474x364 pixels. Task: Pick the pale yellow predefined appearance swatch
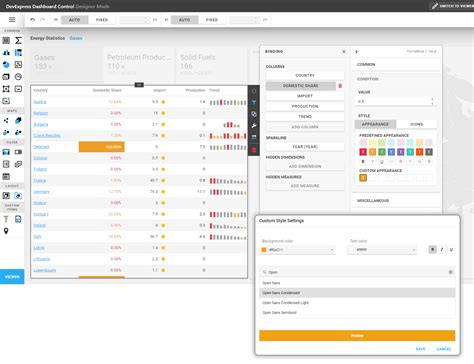point(372,143)
